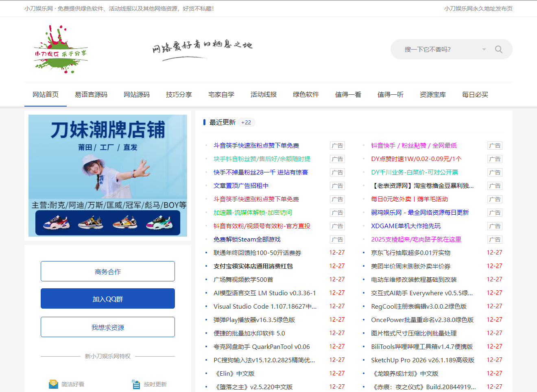Click the 刀妹潮牌店铺 banner image
Viewport: 537px width, 392px height.
tap(107, 175)
